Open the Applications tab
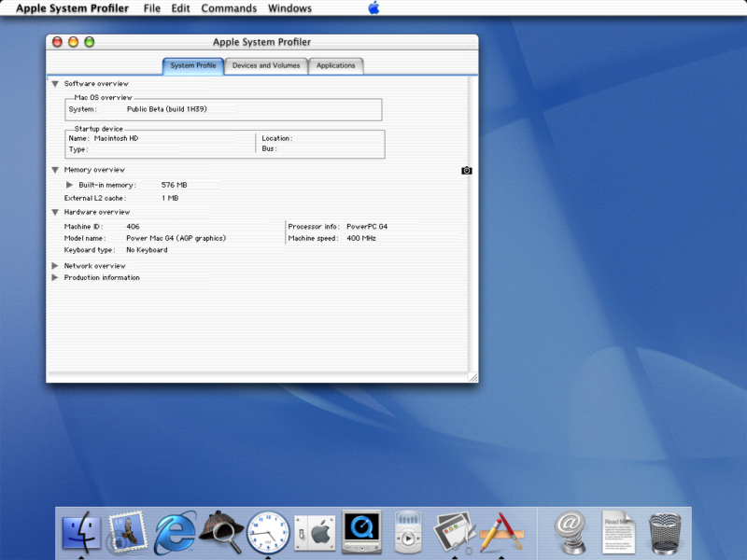This screenshot has width=747, height=560. 335,65
